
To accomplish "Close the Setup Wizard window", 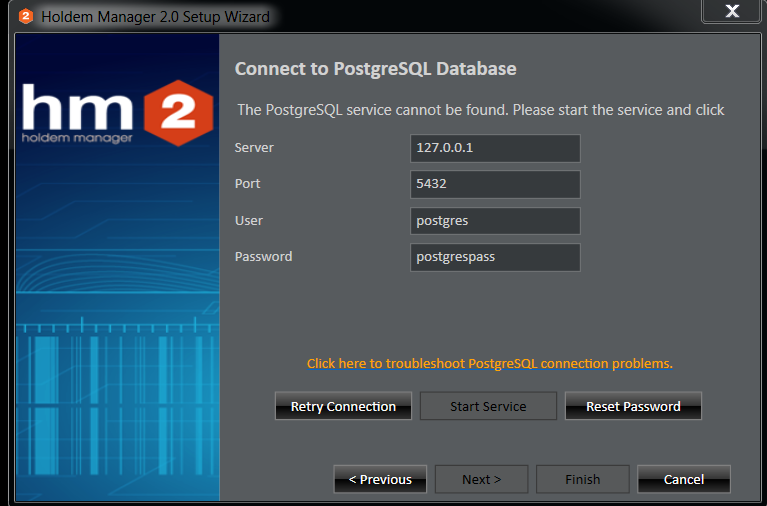I will (x=731, y=11).
